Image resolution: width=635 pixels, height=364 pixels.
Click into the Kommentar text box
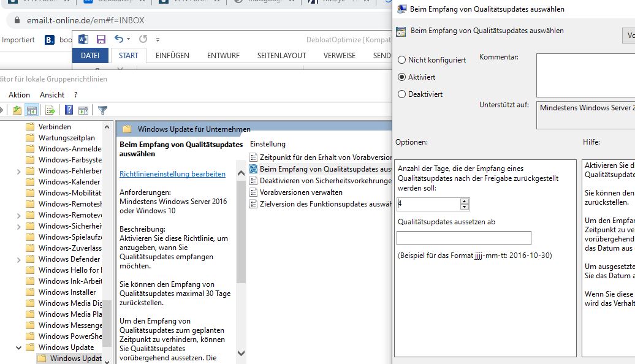(585, 75)
